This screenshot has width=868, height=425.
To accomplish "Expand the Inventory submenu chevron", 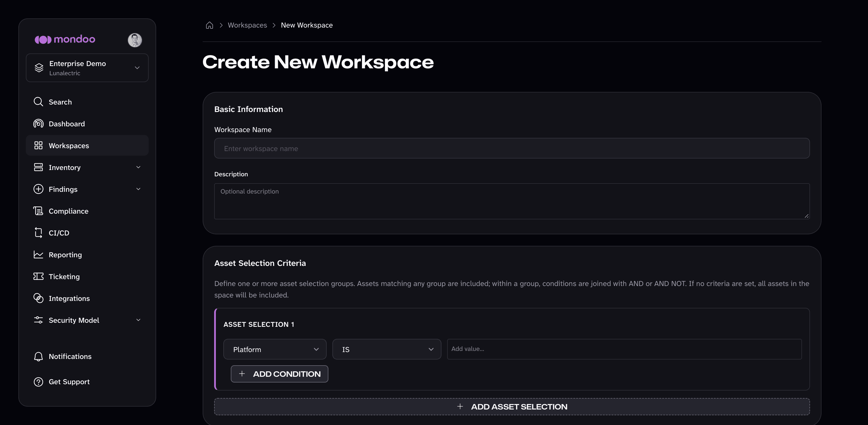I will tap(138, 167).
